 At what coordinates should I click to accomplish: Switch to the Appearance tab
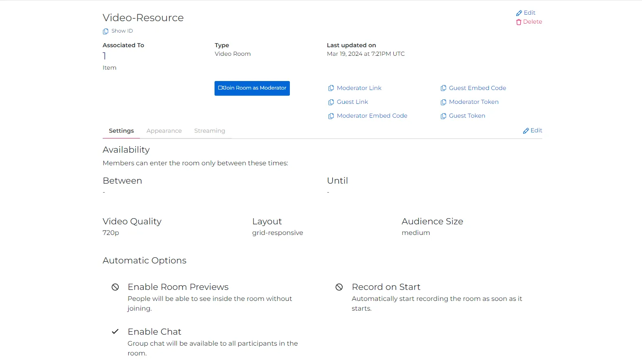(x=164, y=131)
